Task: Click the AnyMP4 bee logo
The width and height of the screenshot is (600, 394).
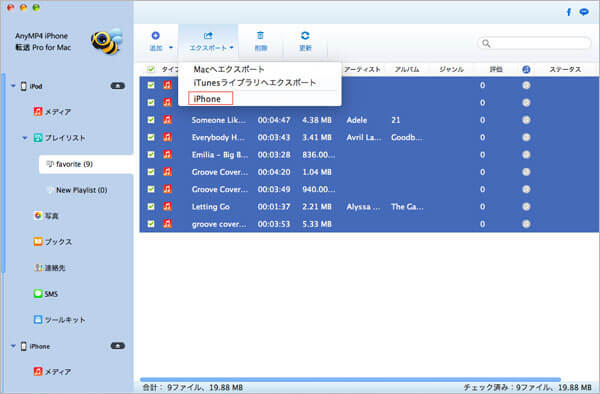Action: [107, 41]
